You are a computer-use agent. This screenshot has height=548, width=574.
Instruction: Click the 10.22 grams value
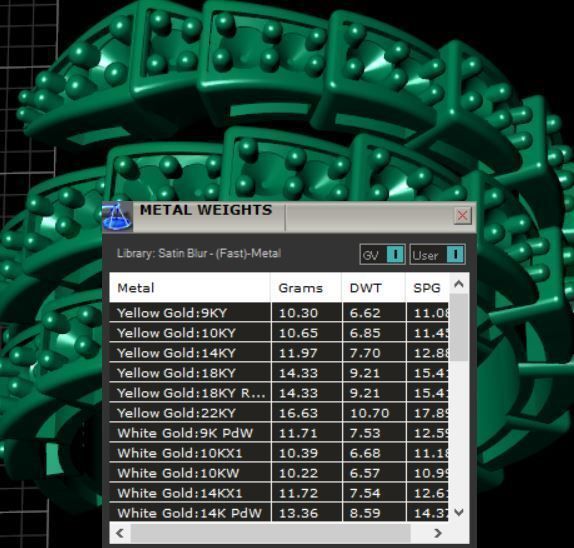tap(298, 473)
